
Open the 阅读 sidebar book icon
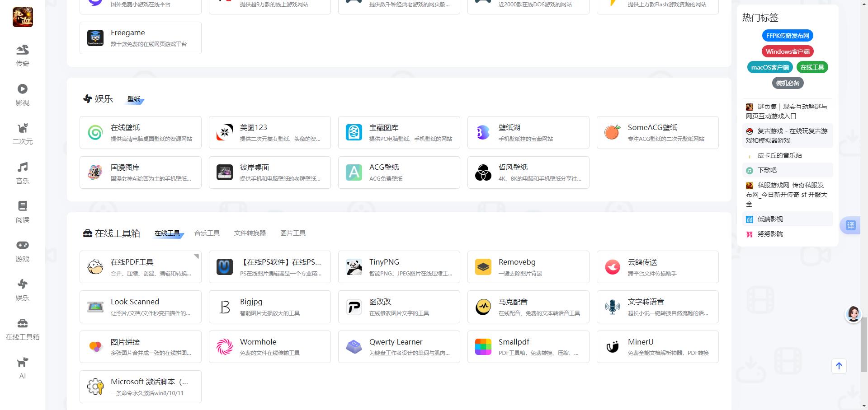(x=23, y=206)
